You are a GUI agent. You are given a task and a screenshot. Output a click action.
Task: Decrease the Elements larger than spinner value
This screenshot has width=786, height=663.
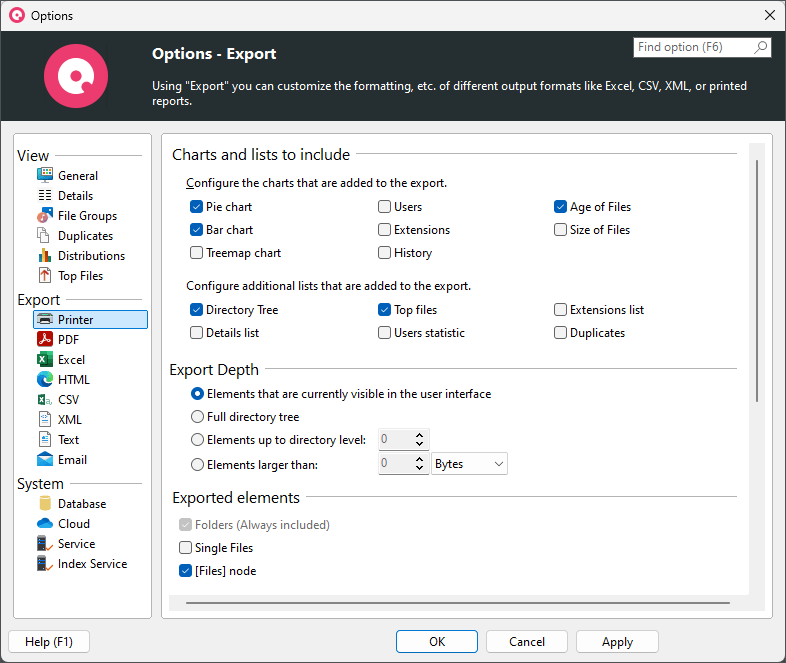420,469
